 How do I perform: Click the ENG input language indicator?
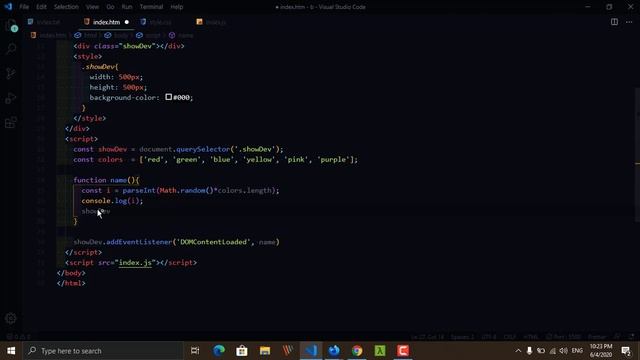(577, 351)
